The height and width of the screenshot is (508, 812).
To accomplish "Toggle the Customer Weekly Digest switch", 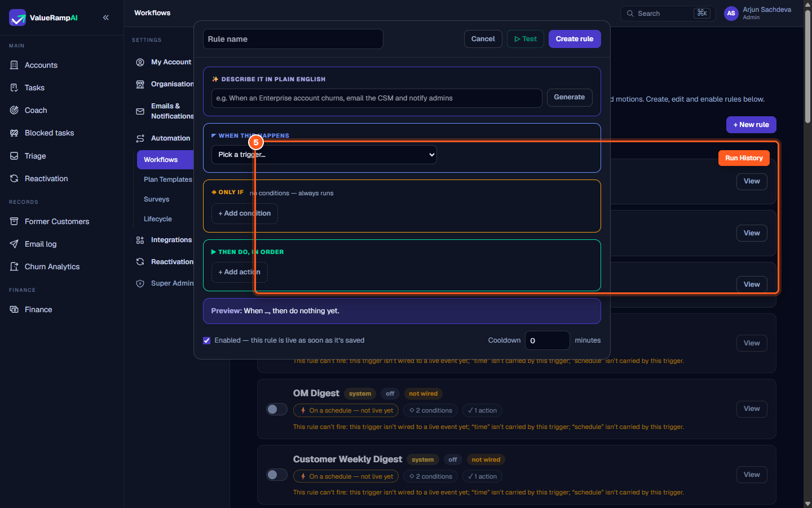I will point(277,475).
